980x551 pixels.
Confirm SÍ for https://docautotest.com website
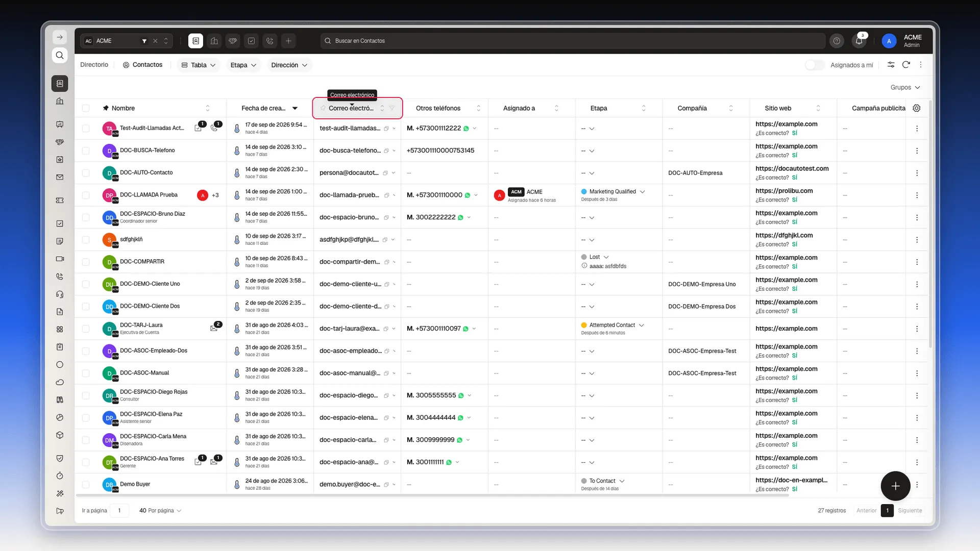[x=795, y=178]
